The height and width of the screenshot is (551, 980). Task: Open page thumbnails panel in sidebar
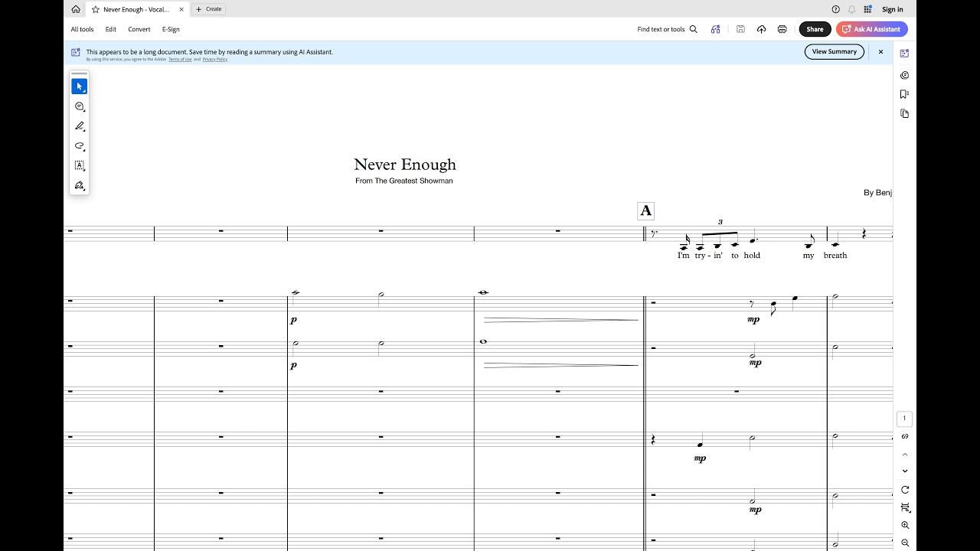(x=904, y=113)
